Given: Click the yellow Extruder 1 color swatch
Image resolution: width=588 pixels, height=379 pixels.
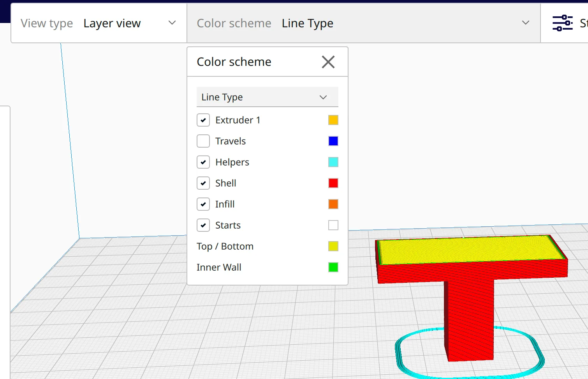Looking at the screenshot, I should (x=333, y=120).
